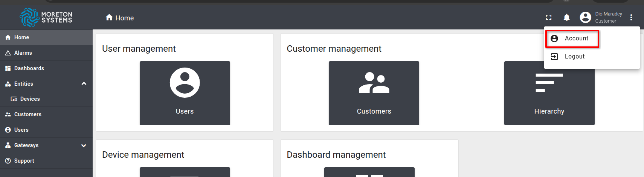Click the home icon in breadcrumb
644x177 pixels.
tap(109, 17)
